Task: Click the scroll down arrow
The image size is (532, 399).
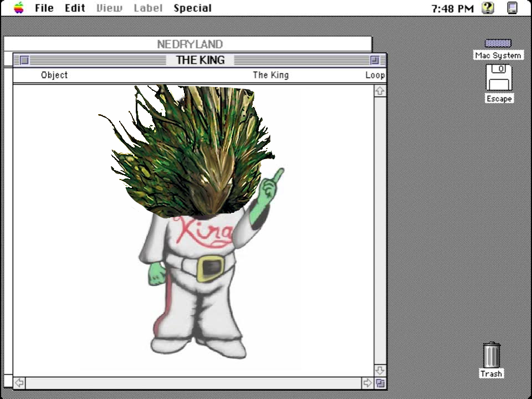Action: [380, 370]
